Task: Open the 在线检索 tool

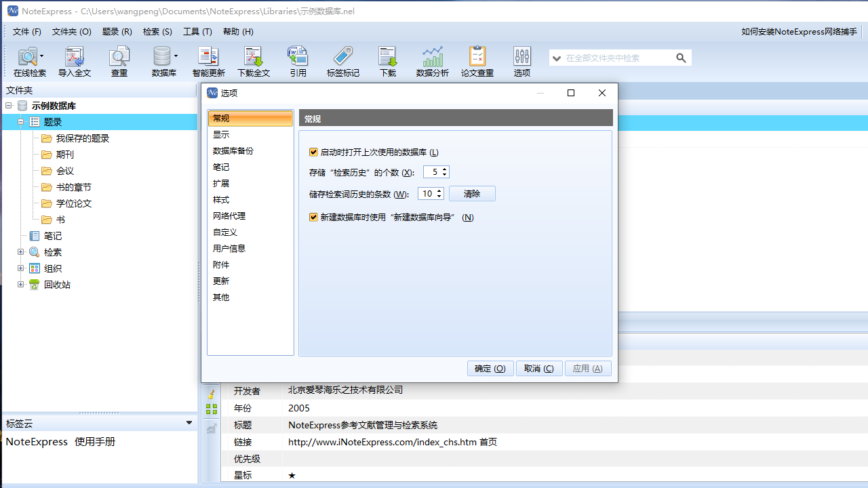Action: tap(28, 61)
